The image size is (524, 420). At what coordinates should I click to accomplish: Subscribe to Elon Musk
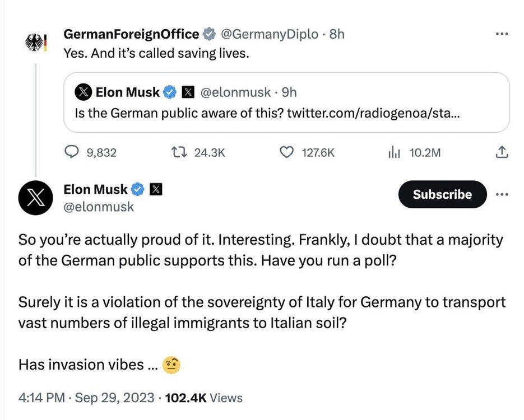442,194
